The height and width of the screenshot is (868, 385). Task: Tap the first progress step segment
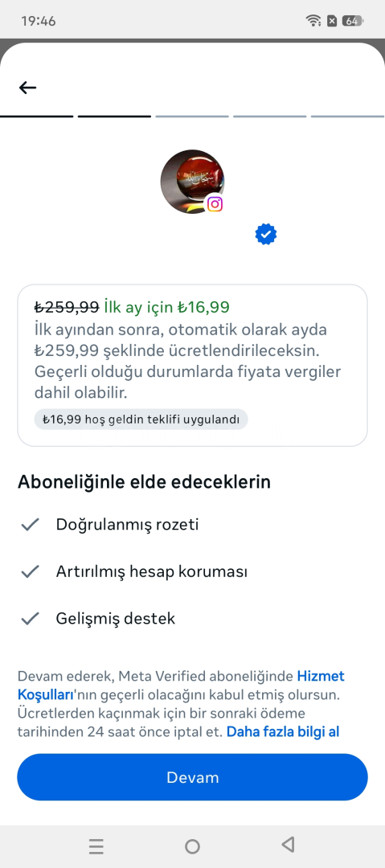(36, 117)
